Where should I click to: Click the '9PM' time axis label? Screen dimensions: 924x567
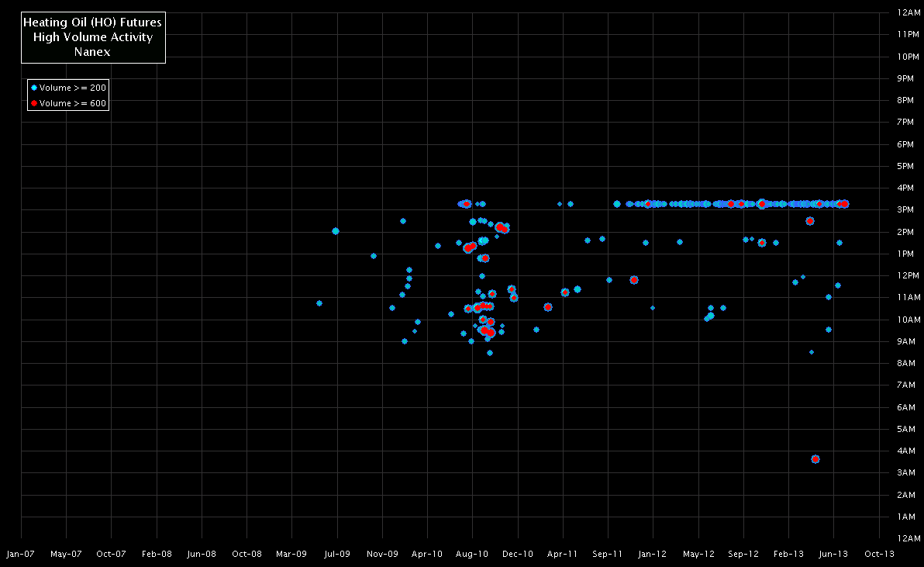(905, 78)
